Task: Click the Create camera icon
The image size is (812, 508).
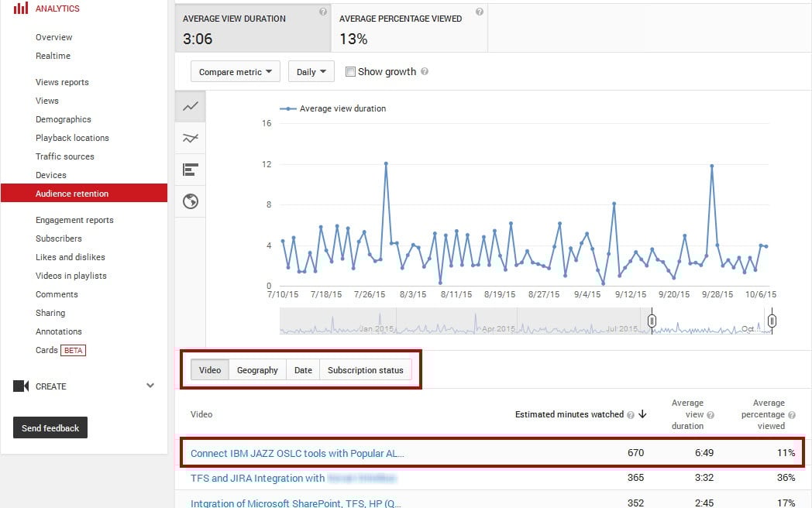Action: click(21, 386)
